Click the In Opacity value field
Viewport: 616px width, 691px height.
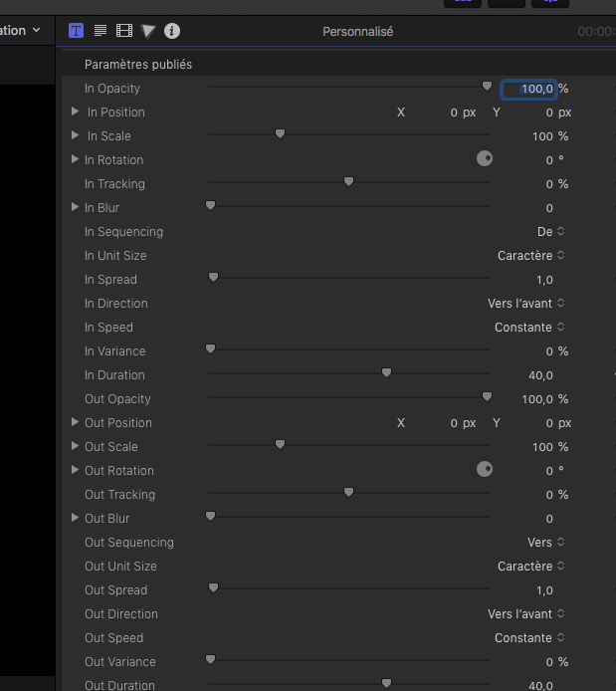[528, 89]
